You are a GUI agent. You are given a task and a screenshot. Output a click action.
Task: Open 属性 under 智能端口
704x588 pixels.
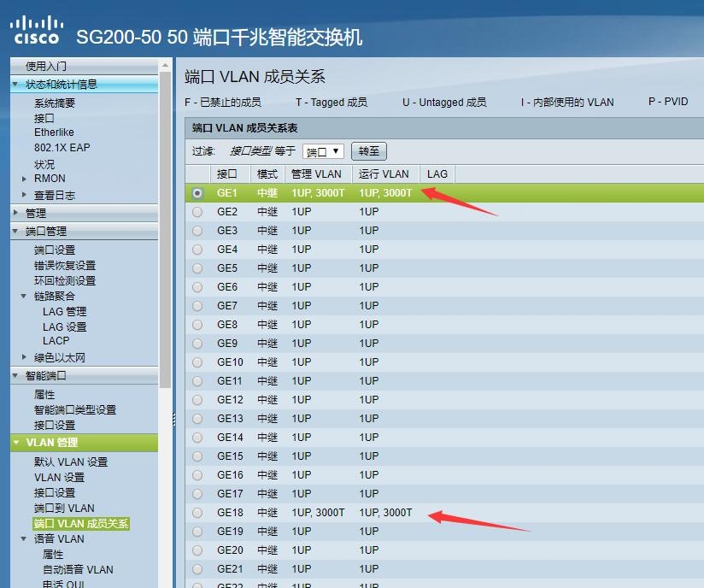click(44, 394)
